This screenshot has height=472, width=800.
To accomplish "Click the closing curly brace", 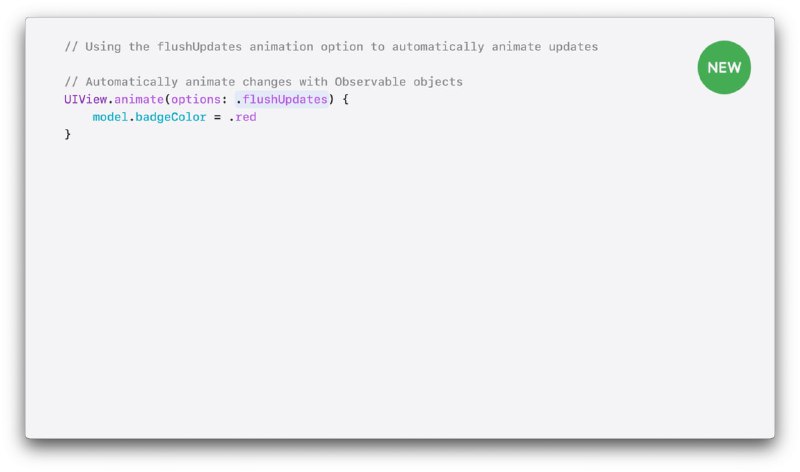I will pyautogui.click(x=67, y=134).
